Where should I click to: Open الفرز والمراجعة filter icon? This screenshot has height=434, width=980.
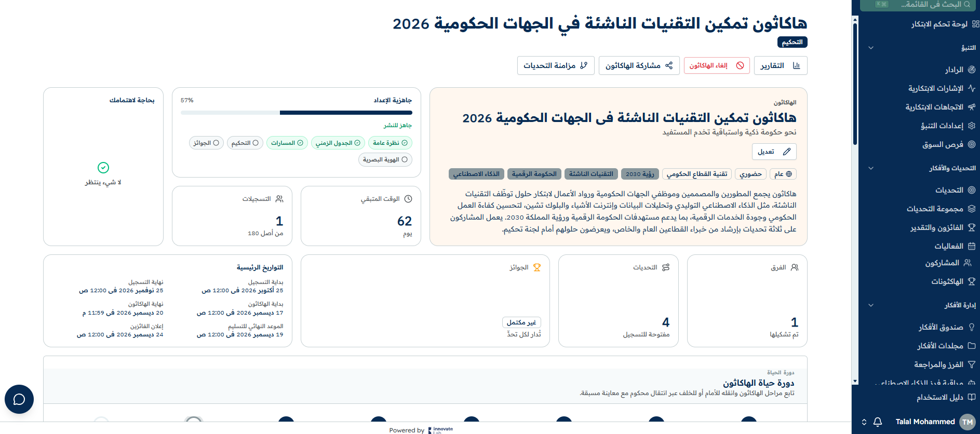point(972,364)
